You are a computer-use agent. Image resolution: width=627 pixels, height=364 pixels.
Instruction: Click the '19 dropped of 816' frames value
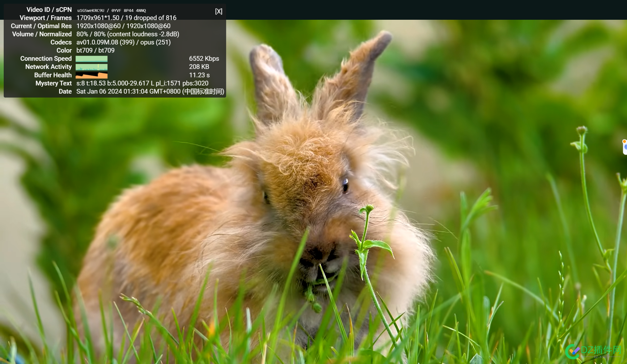tap(150, 18)
